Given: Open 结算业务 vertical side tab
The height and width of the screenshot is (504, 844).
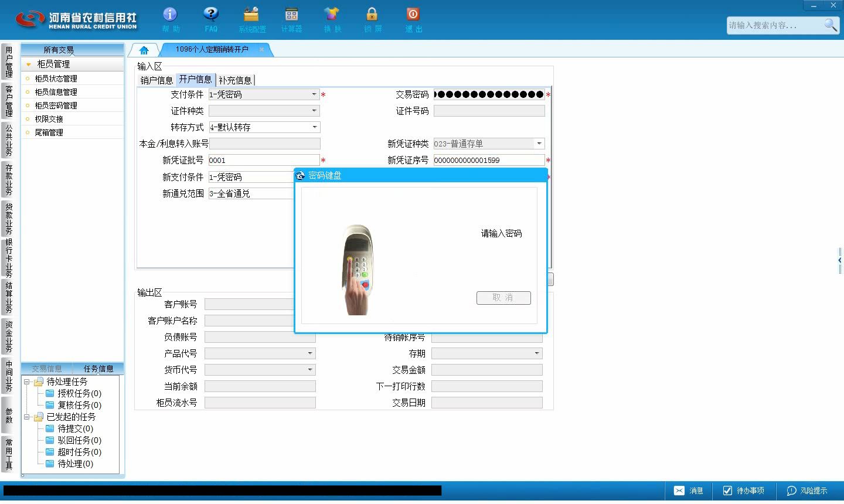Looking at the screenshot, I should tap(8, 297).
